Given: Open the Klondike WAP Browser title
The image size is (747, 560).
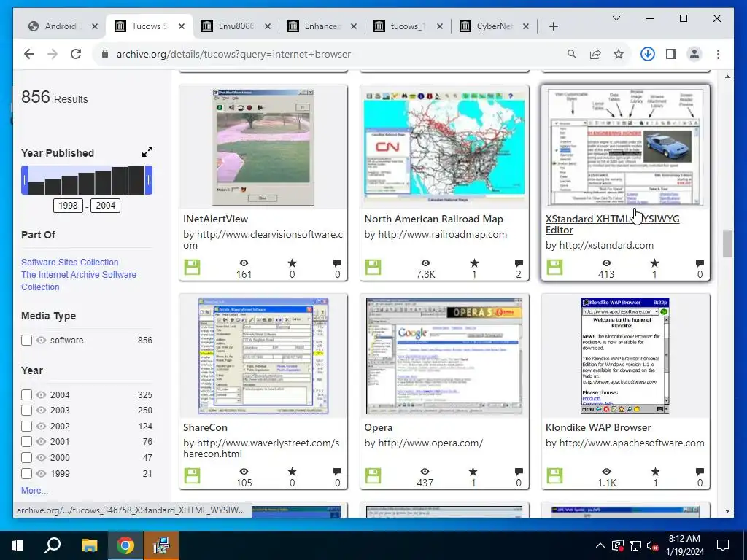Looking at the screenshot, I should 598,427.
